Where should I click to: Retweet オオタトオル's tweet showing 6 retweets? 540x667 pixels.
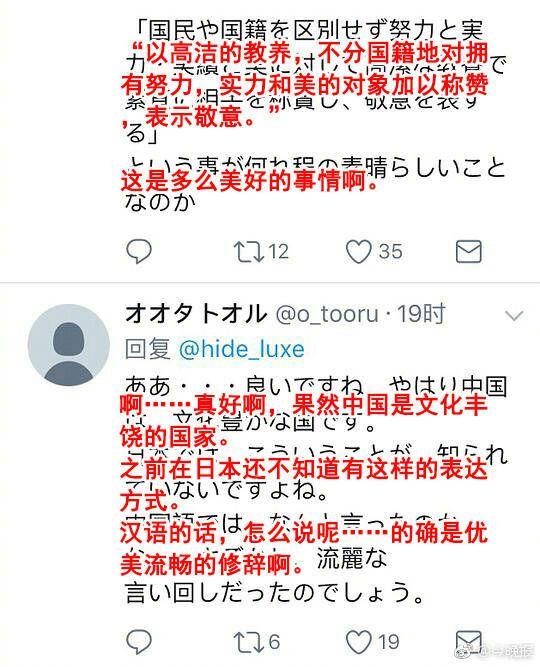248,642
